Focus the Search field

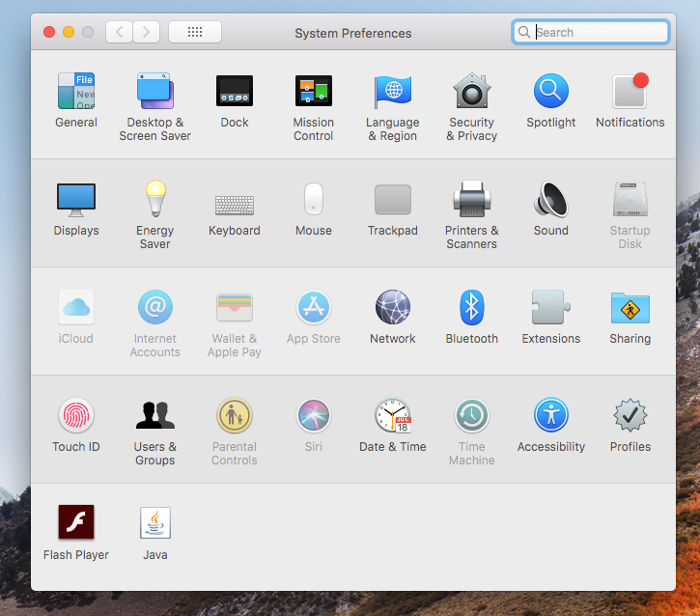[x=590, y=32]
